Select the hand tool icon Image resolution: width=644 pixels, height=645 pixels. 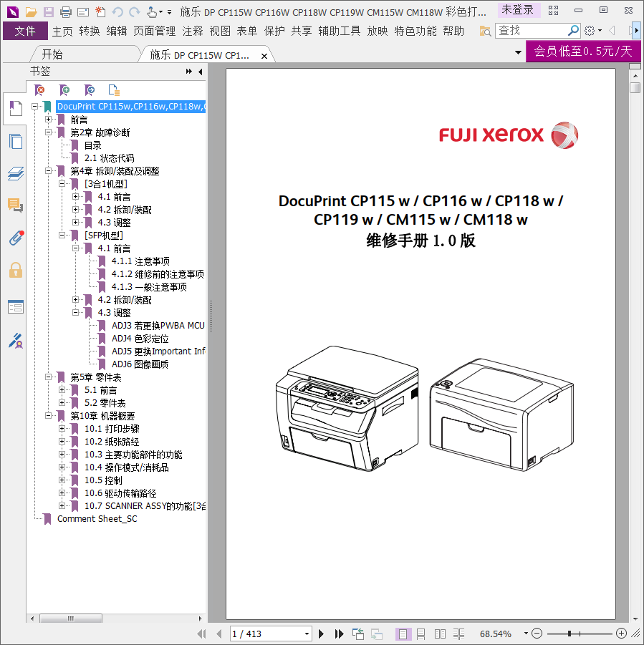click(152, 12)
